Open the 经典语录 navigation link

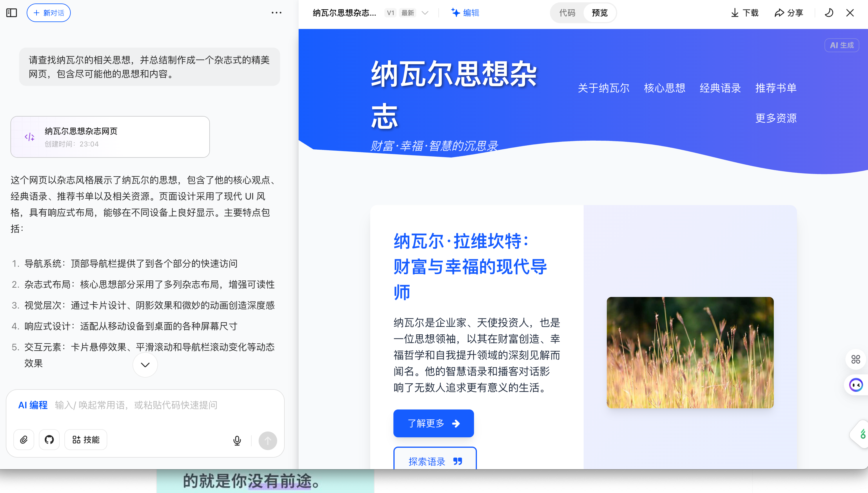[x=720, y=88]
